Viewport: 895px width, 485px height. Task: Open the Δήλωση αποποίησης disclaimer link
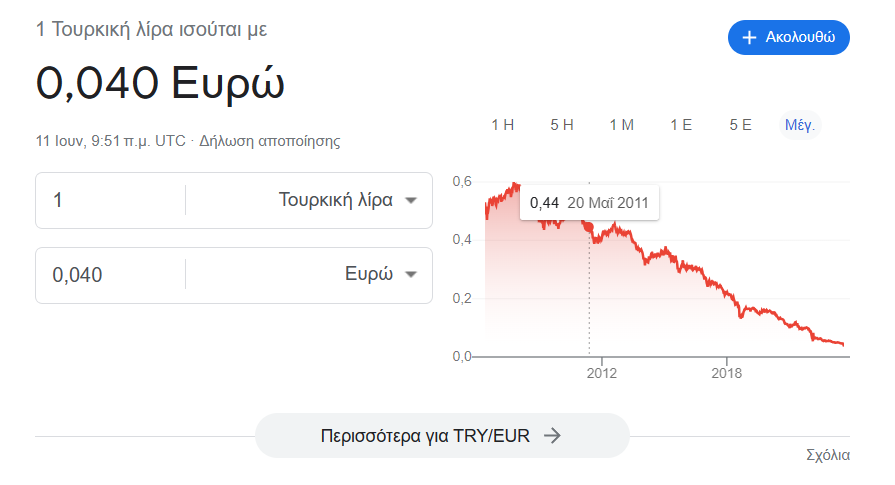tap(270, 141)
